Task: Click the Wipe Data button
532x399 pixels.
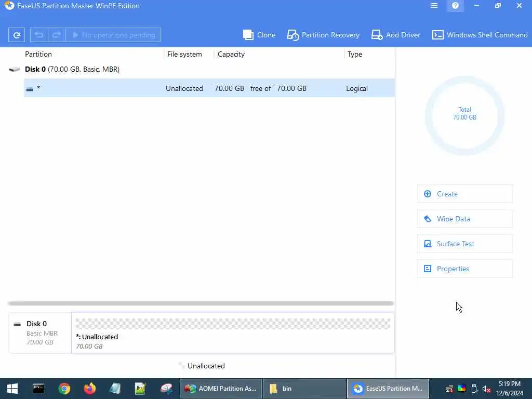Action: click(464, 219)
